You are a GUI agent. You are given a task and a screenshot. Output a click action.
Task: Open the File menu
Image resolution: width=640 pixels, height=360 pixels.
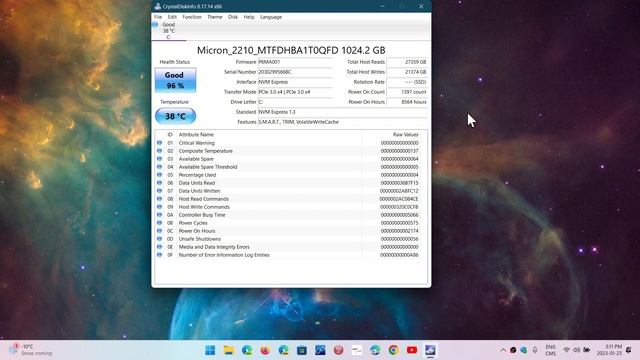[x=158, y=17]
